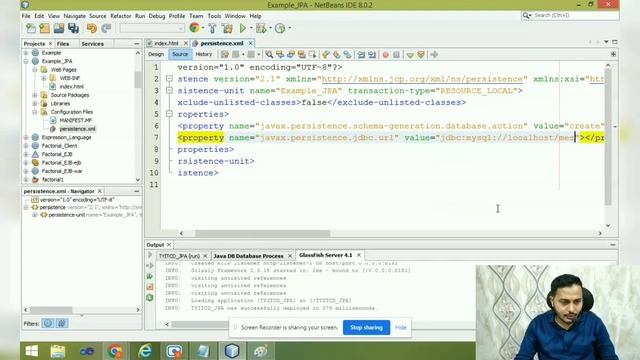Expand the Libraries folder
The height and width of the screenshot is (360, 640).
(35, 104)
